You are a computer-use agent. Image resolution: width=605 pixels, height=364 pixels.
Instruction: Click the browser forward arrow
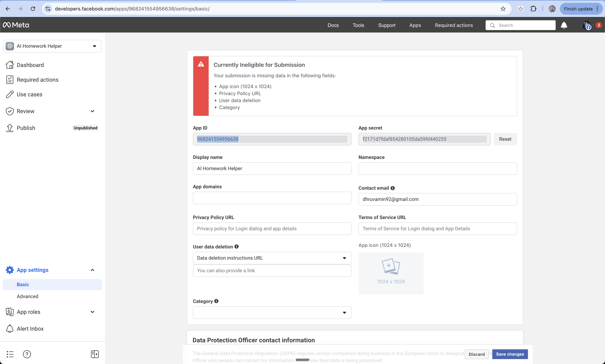20,9
